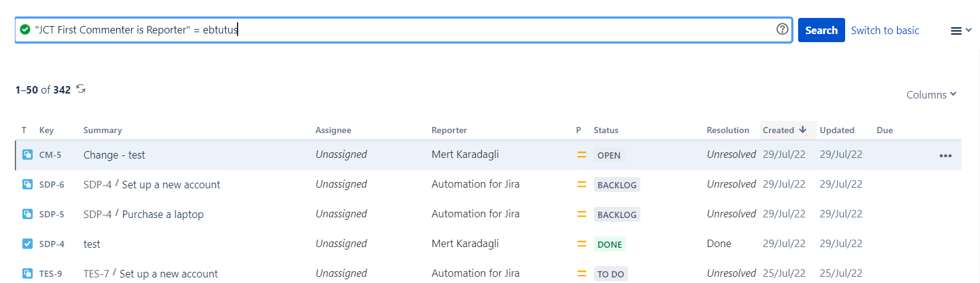Open the JQL syntax help icon
980x283 pixels.
click(x=782, y=29)
